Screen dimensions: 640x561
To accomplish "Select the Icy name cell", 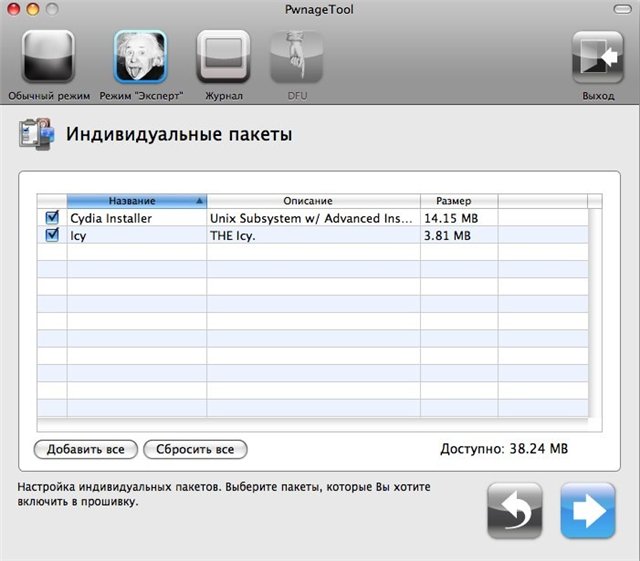I will click(137, 236).
